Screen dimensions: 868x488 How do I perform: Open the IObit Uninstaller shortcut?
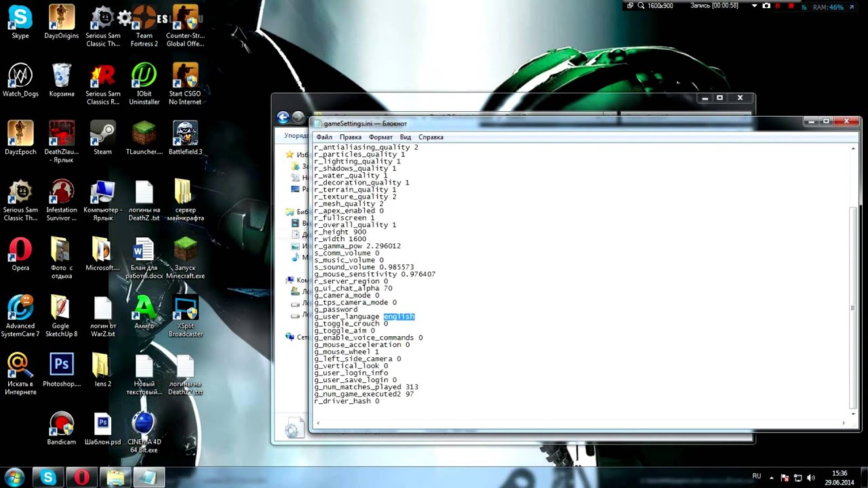click(x=144, y=84)
